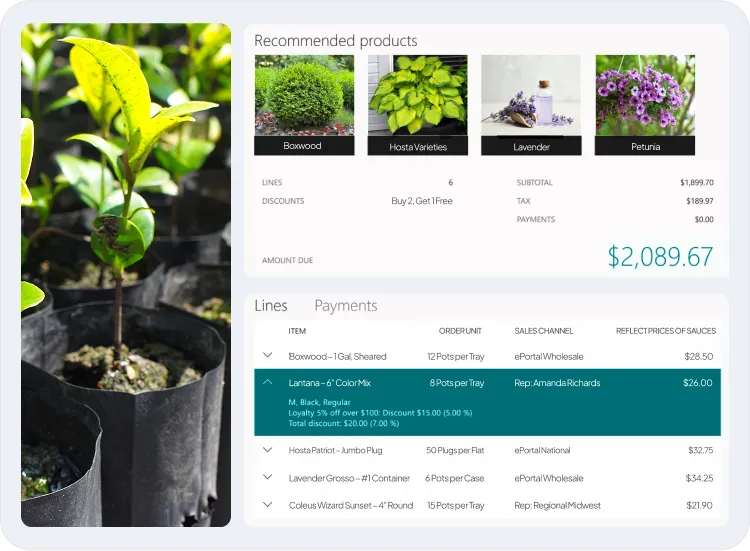
Task: Switch to the Payments tab
Action: click(346, 306)
